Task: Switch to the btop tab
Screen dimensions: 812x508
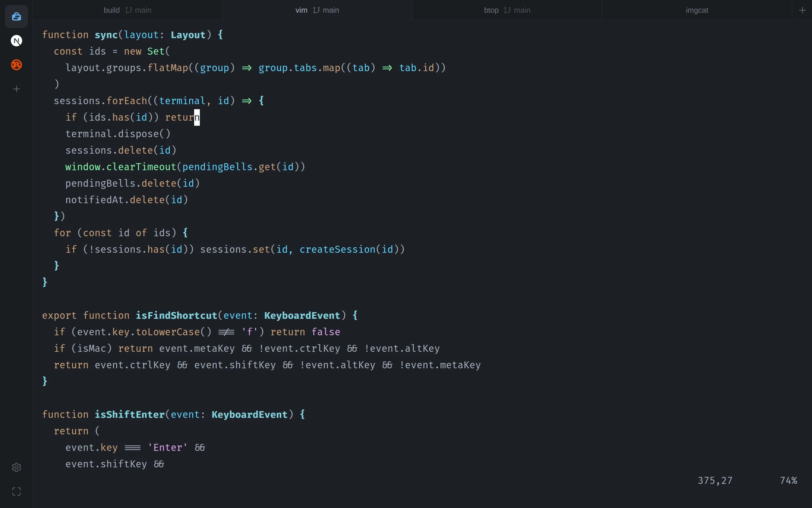Action: coord(507,10)
